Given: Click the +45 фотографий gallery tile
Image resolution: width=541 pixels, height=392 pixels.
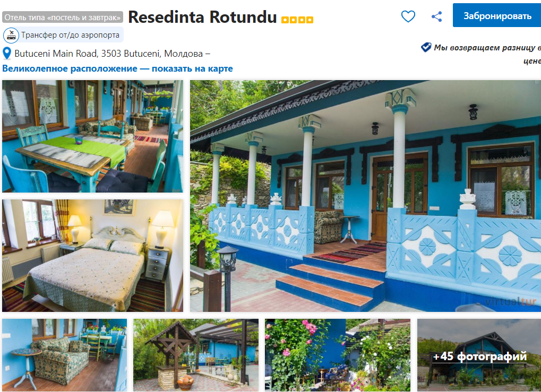Looking at the screenshot, I should point(479,355).
